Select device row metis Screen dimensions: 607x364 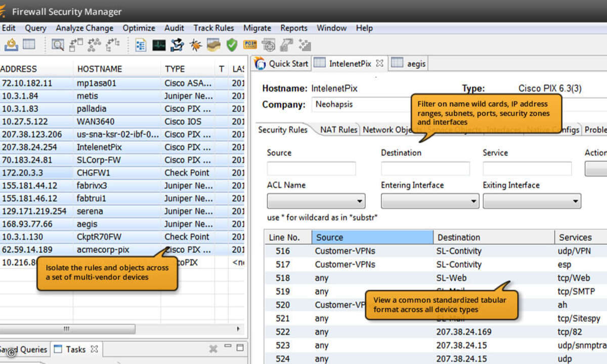[122, 96]
